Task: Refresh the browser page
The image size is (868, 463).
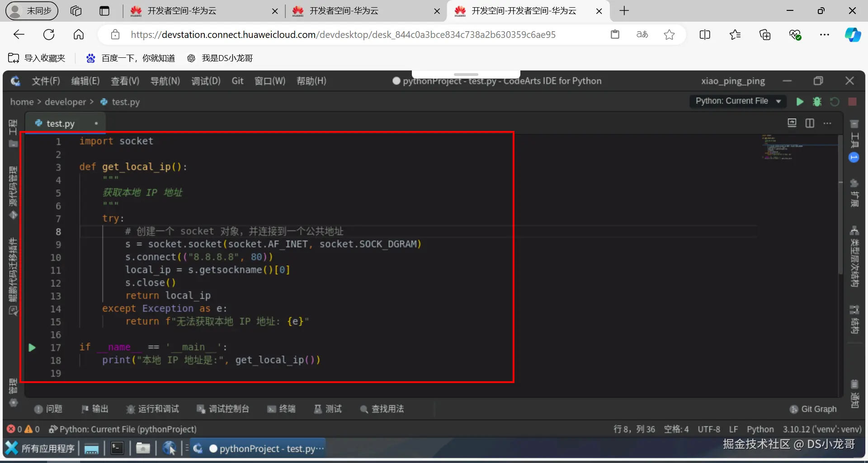Action: pos(49,35)
